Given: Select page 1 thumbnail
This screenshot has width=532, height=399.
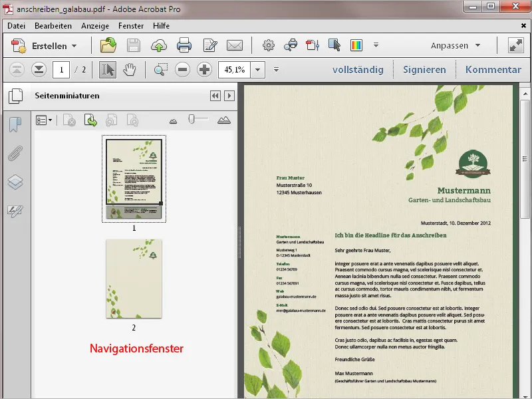Looking at the screenshot, I should pyautogui.click(x=134, y=179).
